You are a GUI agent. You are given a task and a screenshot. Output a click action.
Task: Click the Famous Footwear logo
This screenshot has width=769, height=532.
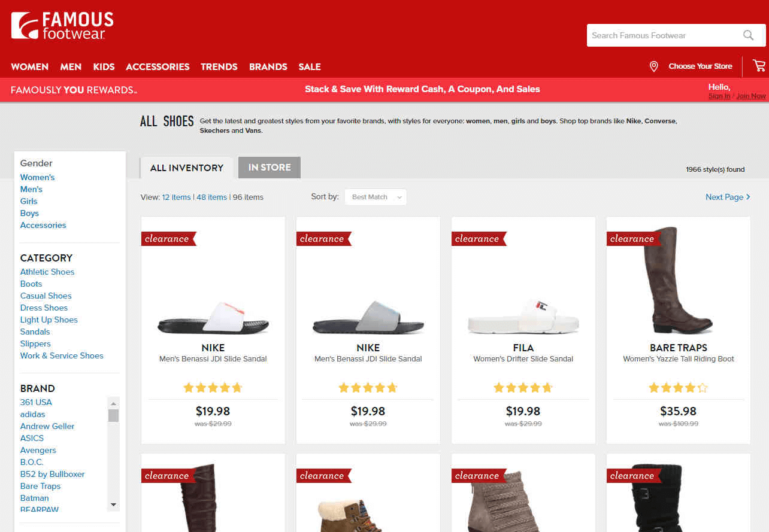click(62, 26)
